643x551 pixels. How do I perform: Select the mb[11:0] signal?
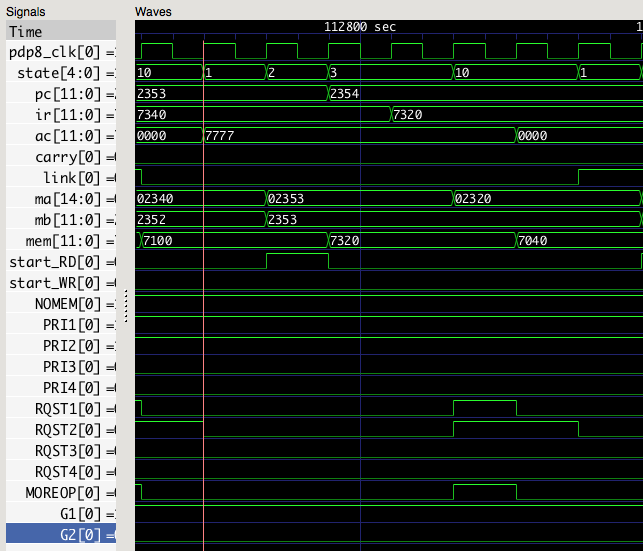coord(61,220)
